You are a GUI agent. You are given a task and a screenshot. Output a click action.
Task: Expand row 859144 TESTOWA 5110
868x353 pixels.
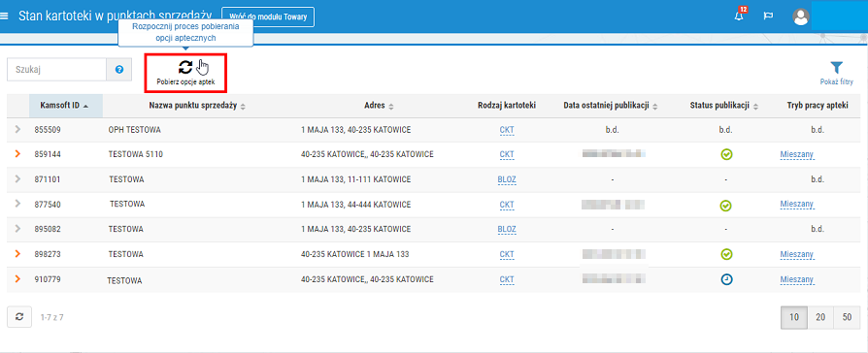pyautogui.click(x=17, y=154)
